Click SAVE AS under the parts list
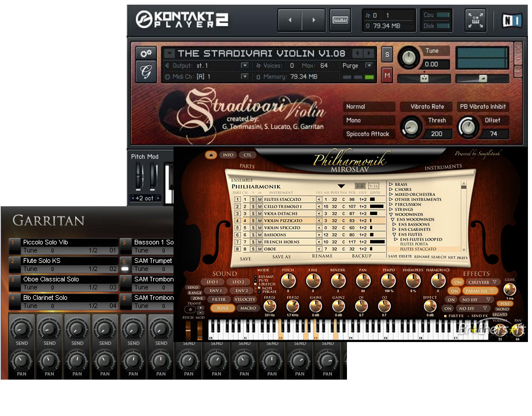This screenshot has height=416, width=532. [281, 257]
